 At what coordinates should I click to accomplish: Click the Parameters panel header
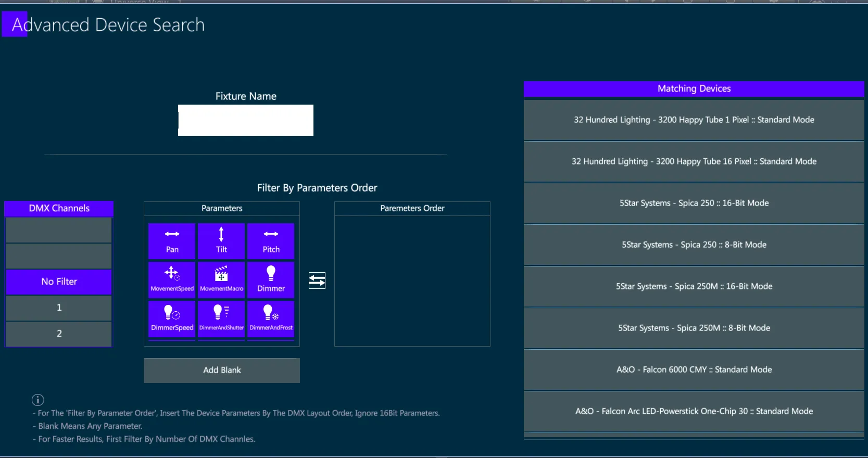pyautogui.click(x=222, y=208)
